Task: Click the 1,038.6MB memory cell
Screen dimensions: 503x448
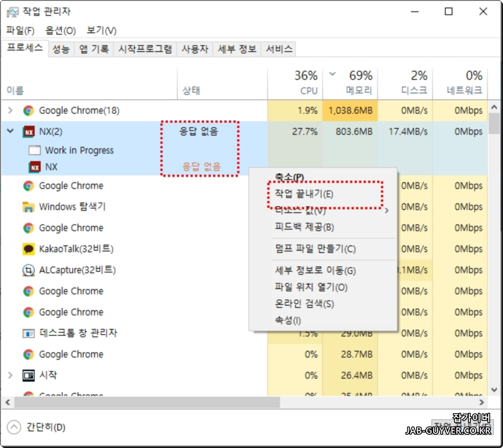Action: [x=350, y=111]
